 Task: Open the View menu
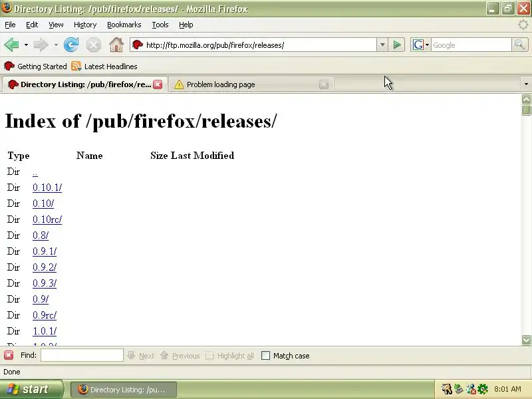click(56, 25)
